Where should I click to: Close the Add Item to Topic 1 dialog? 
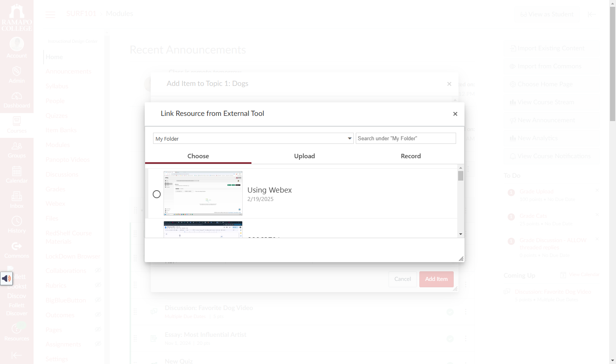[449, 84]
